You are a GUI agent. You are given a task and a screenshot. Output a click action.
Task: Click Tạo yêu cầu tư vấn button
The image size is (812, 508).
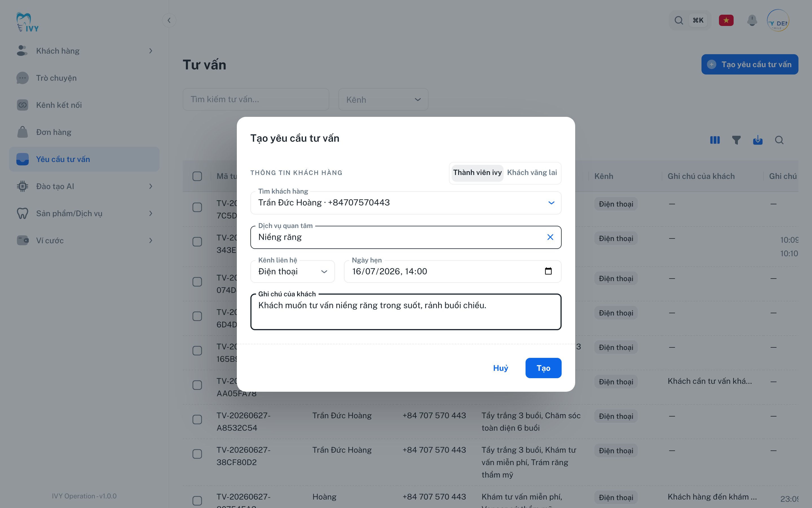[750, 65]
